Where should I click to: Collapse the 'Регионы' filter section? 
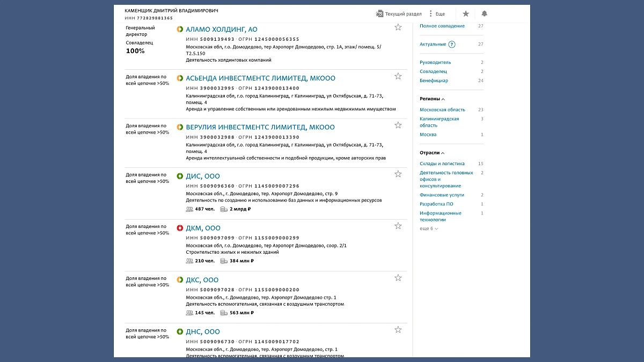tap(443, 99)
